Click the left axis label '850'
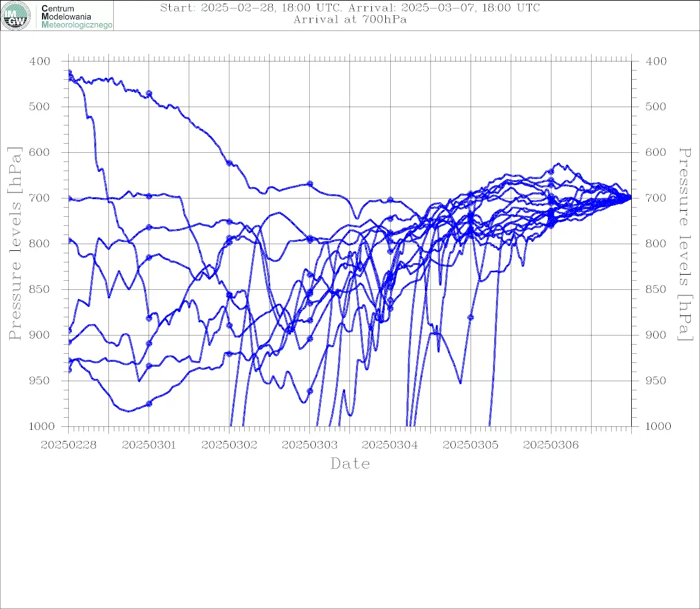700x609 pixels. point(40,289)
